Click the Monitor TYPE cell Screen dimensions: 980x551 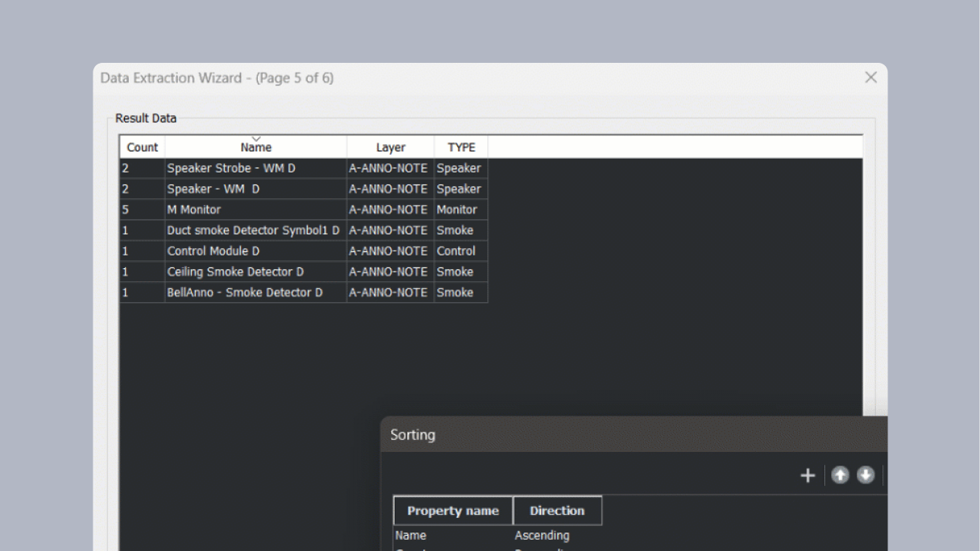point(461,209)
